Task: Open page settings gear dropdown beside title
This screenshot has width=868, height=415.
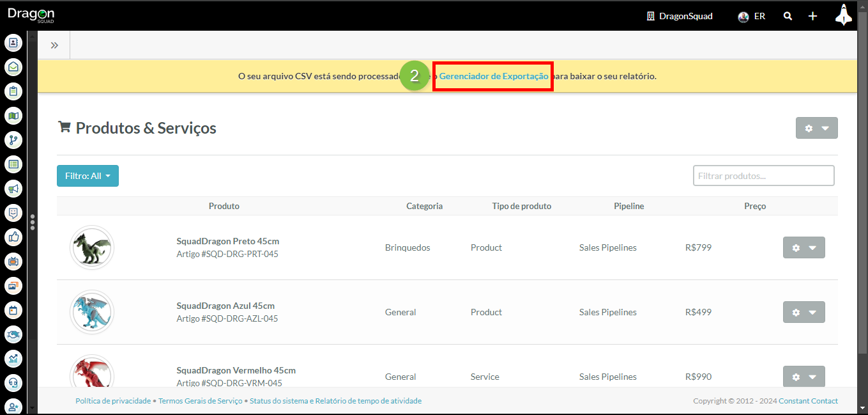Action: 816,128
